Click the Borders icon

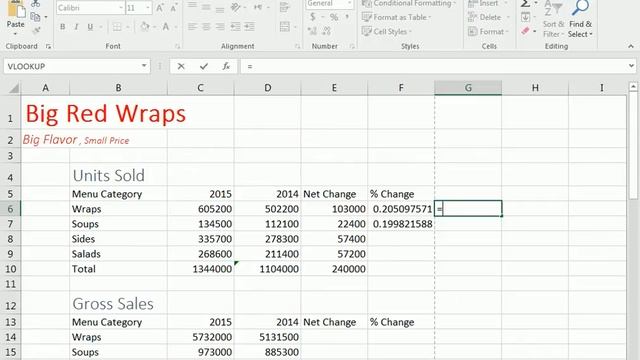pyautogui.click(x=117, y=27)
